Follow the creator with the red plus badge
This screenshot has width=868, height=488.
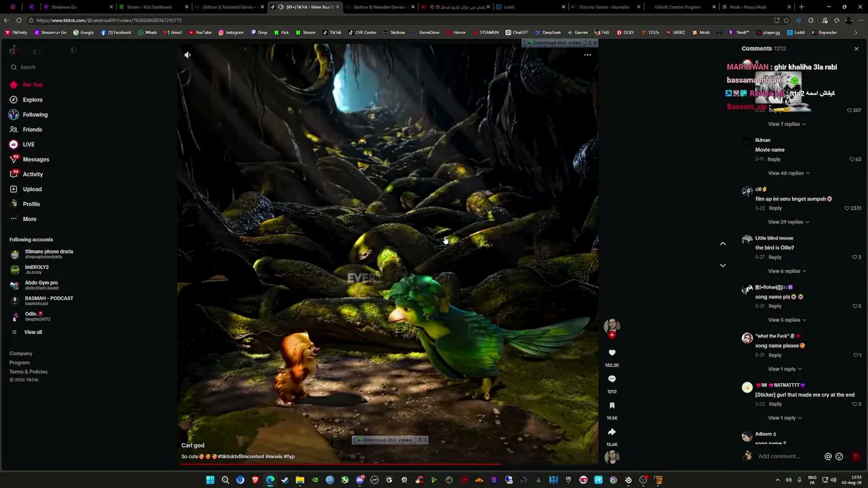612,335
